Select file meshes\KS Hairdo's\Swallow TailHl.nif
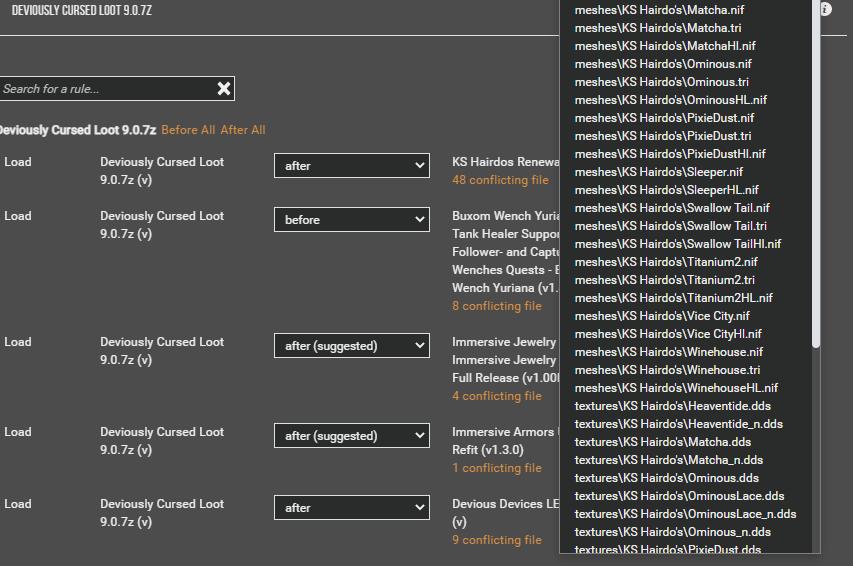This screenshot has width=853, height=566. click(678, 243)
